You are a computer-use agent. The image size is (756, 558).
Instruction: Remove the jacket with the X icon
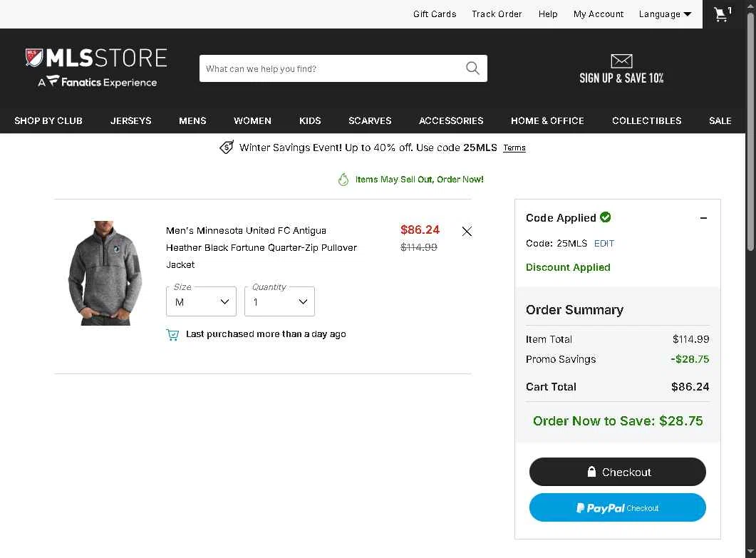coord(467,232)
